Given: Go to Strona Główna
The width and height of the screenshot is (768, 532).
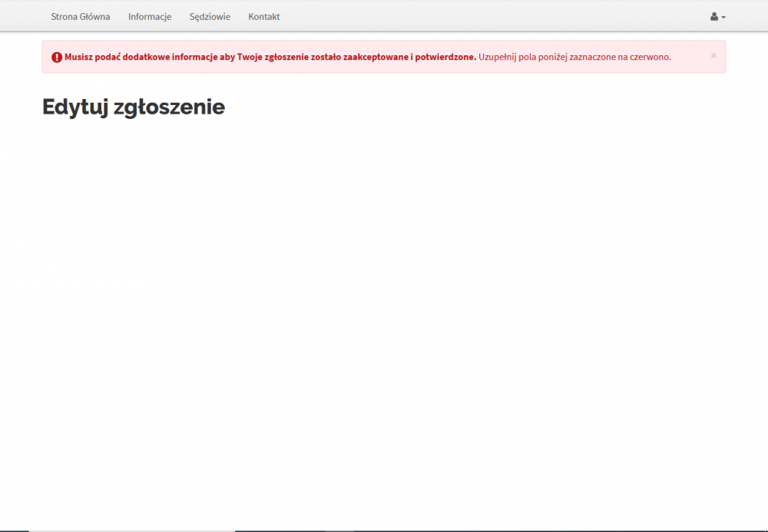Looking at the screenshot, I should click(x=80, y=17).
